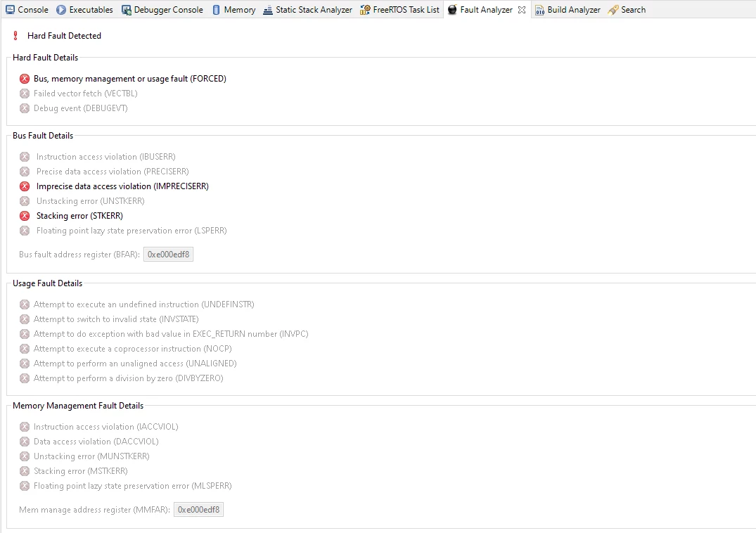This screenshot has width=756, height=533.
Task: Click the gray LSPERR indicator icon
Action: [25, 231]
